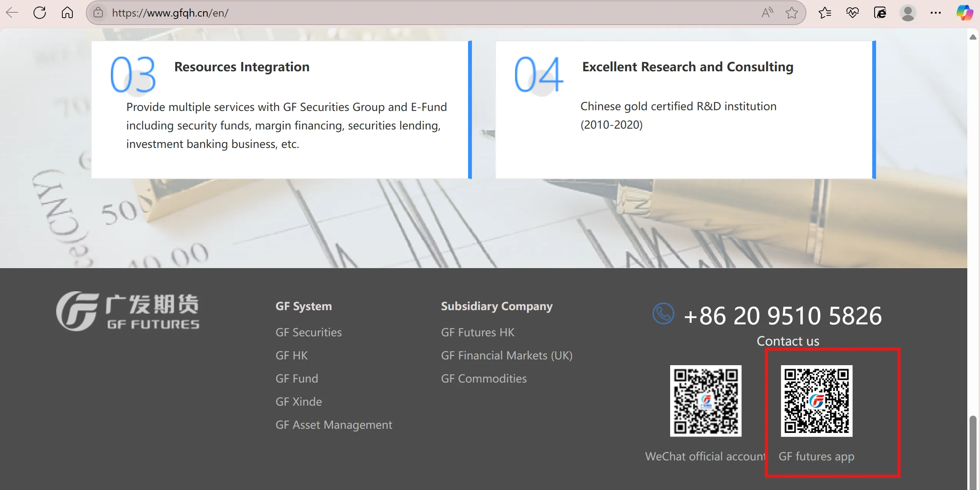Click the GF futures app QR code
This screenshot has height=490, width=980.
coord(816,401)
